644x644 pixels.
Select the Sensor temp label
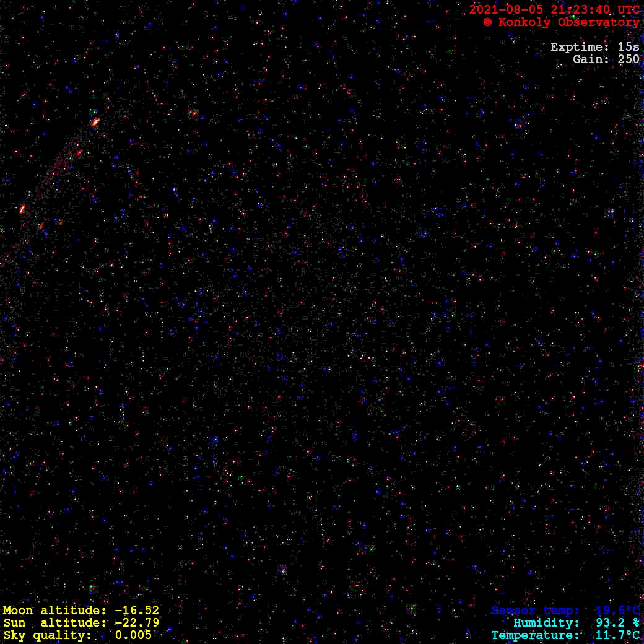[x=536, y=611]
